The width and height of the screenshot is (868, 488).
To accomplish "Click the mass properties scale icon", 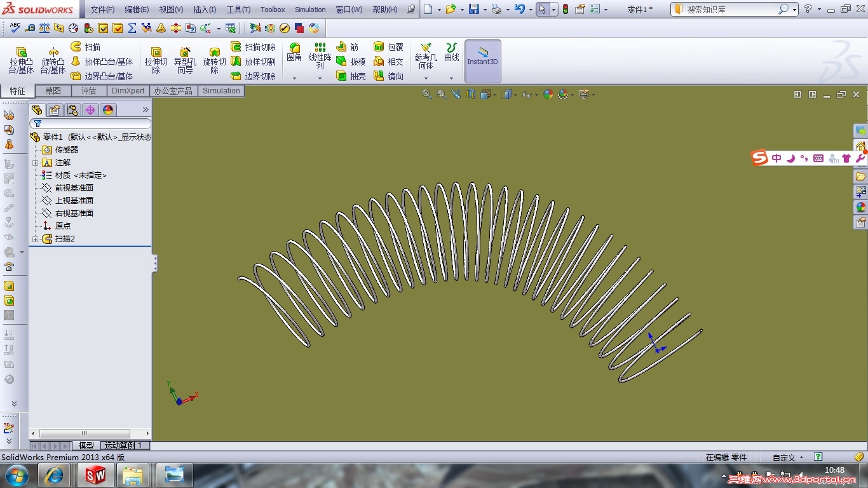I will pos(44,28).
